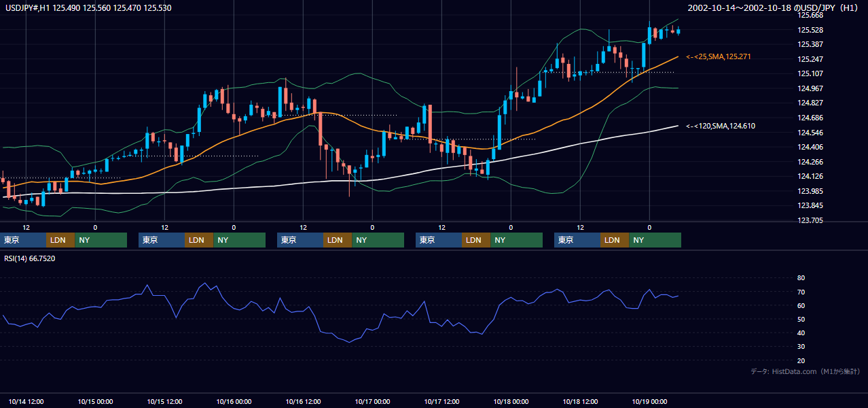
Task: Click price axis value 125.107
Action: pos(810,73)
